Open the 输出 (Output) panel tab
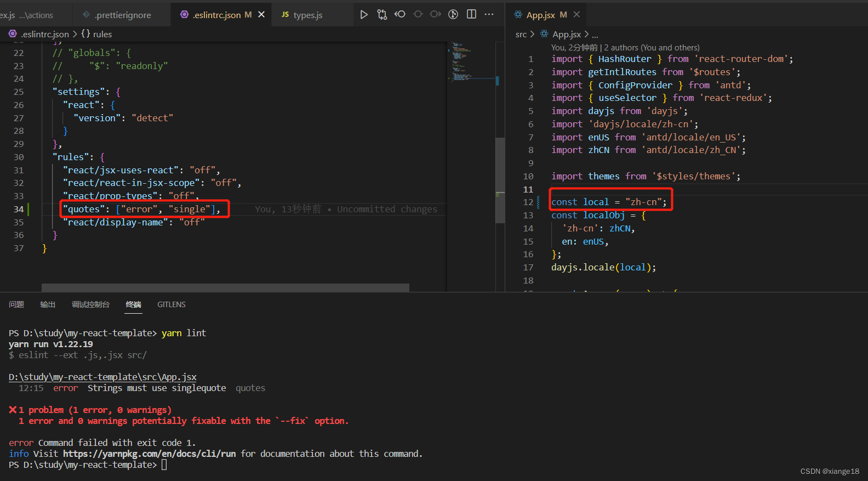The image size is (868, 481). [x=48, y=304]
